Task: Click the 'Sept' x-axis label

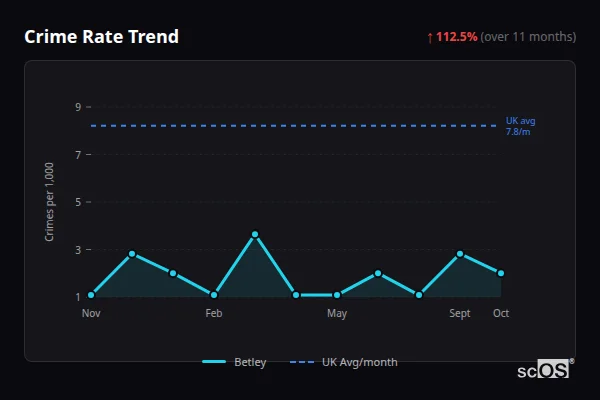Action: [460, 313]
